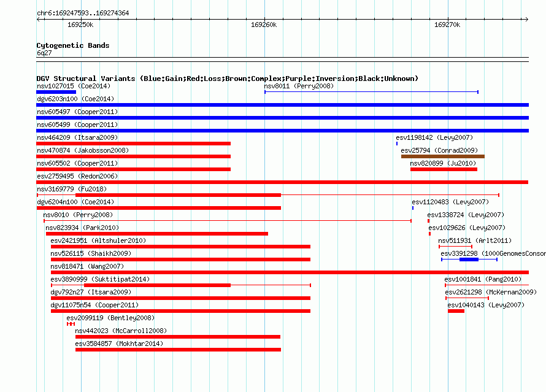Click the nsv1027015 (Coe2014) variant label
This screenshot has width=546, height=392.
[x=74, y=86]
